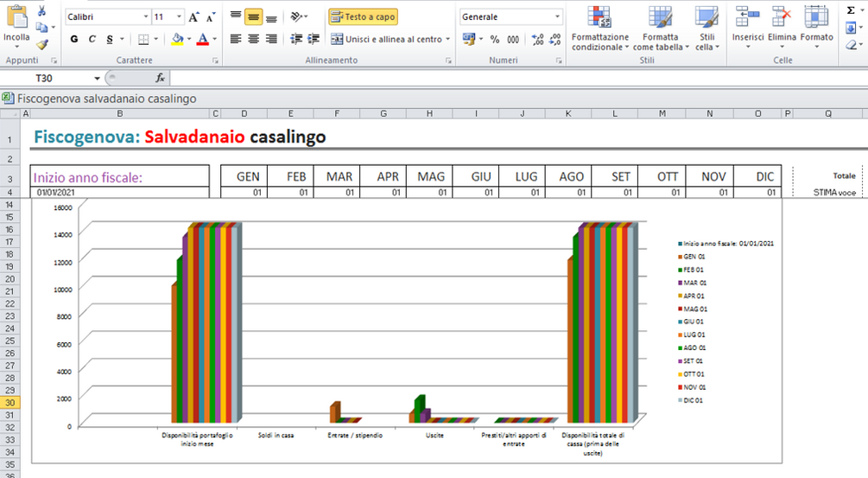This screenshot has height=478, width=868.
Task: Open the Calibri font name dropdown
Action: click(146, 17)
